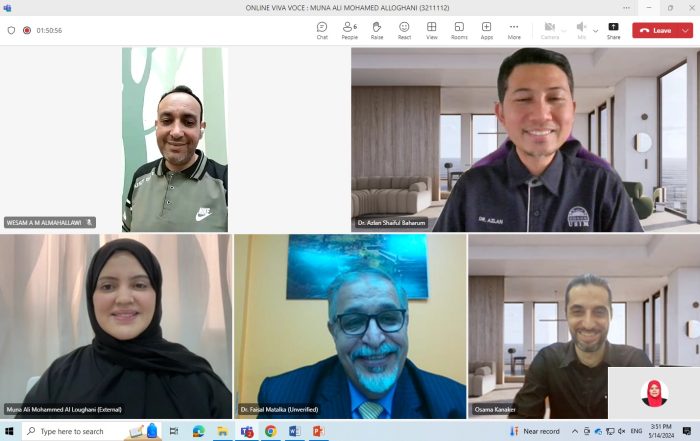700x441 pixels.
Task: Select Dr. Azlan Shaiful Baharum's video tile
Action: tap(525, 139)
